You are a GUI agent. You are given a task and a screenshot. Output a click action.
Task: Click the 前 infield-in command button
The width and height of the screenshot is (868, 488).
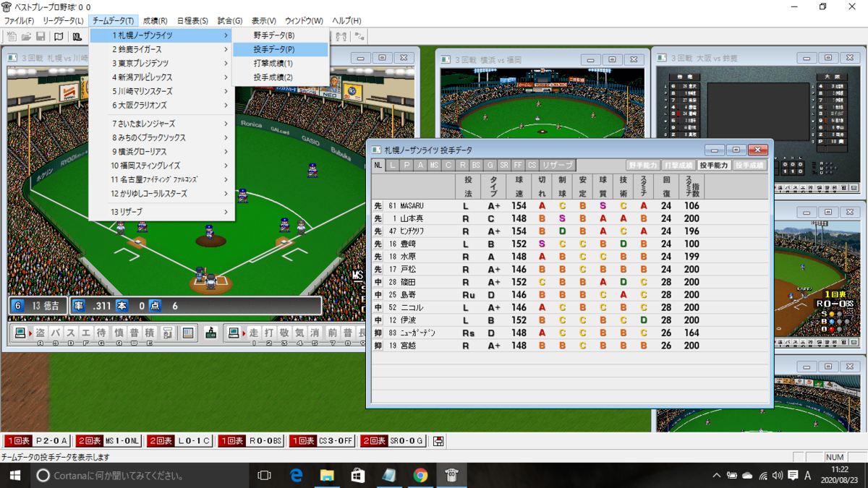[333, 333]
